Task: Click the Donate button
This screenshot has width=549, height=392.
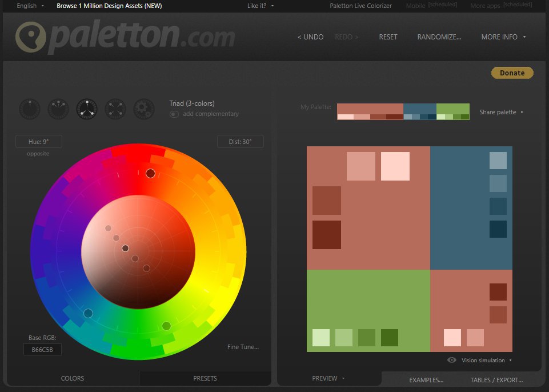Action: coord(512,73)
